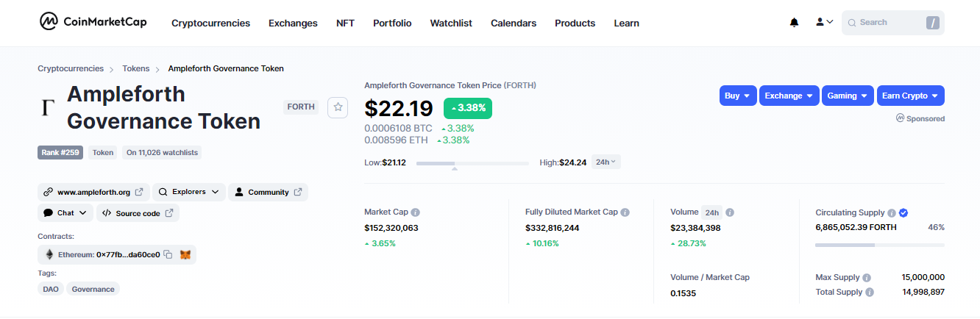980x319 pixels.
Task: Click the notification bell icon
Action: 794,23
